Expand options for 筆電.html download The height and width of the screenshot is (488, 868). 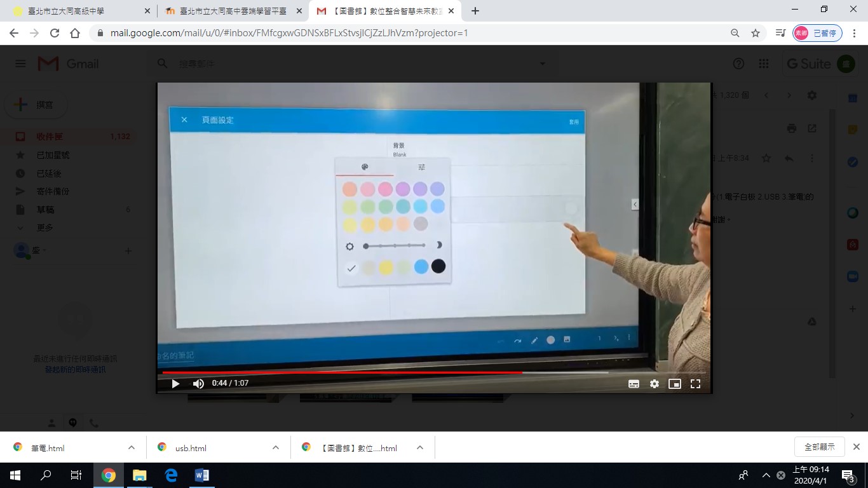(x=132, y=447)
